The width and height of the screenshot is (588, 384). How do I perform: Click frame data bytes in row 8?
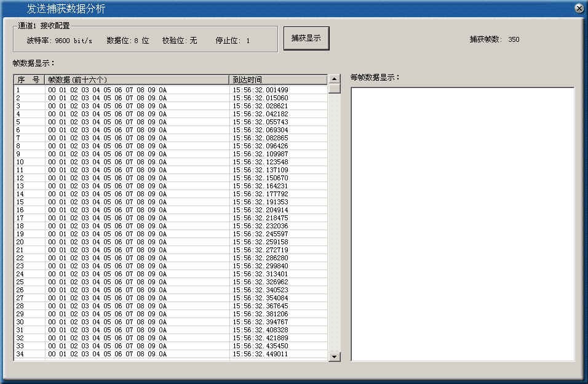107,146
